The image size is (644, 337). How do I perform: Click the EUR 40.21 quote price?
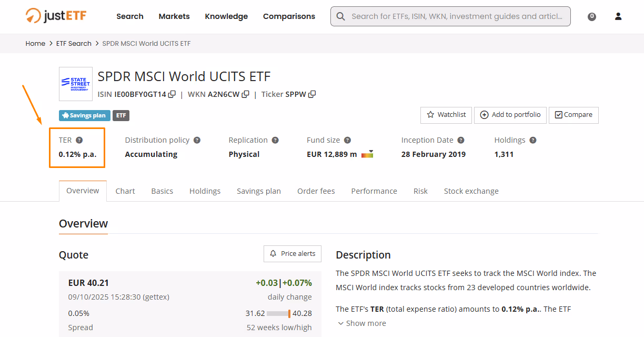click(88, 283)
